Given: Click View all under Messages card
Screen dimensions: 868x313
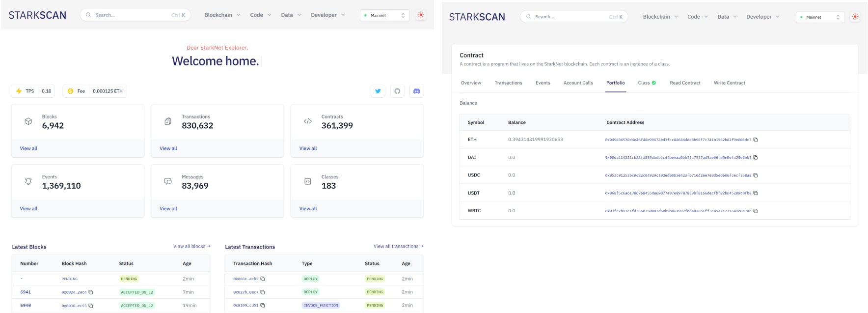Looking at the screenshot, I should [168, 209].
